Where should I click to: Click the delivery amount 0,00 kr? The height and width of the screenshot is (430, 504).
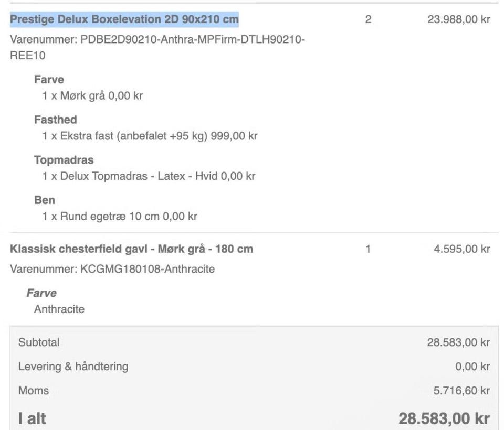pos(472,367)
